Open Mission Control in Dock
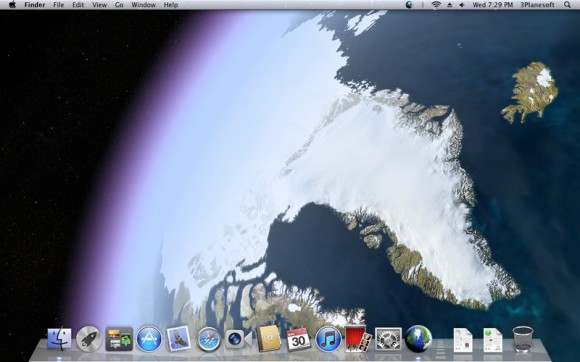This screenshot has height=362, width=580. (119, 339)
